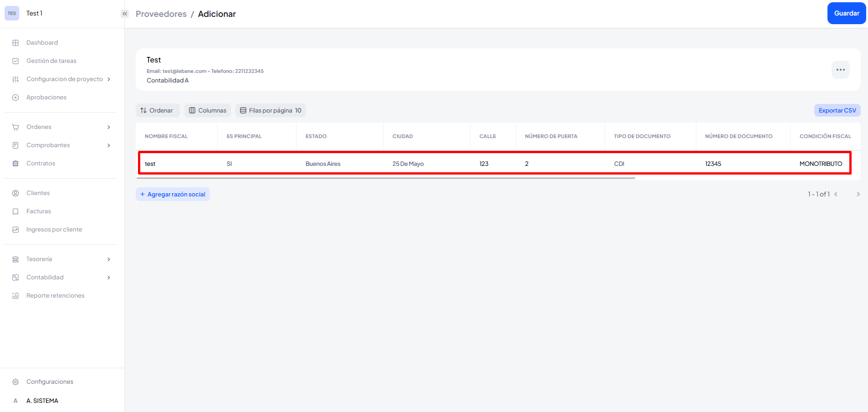
Task: Expand the Tesorería submenu
Action: 109,259
